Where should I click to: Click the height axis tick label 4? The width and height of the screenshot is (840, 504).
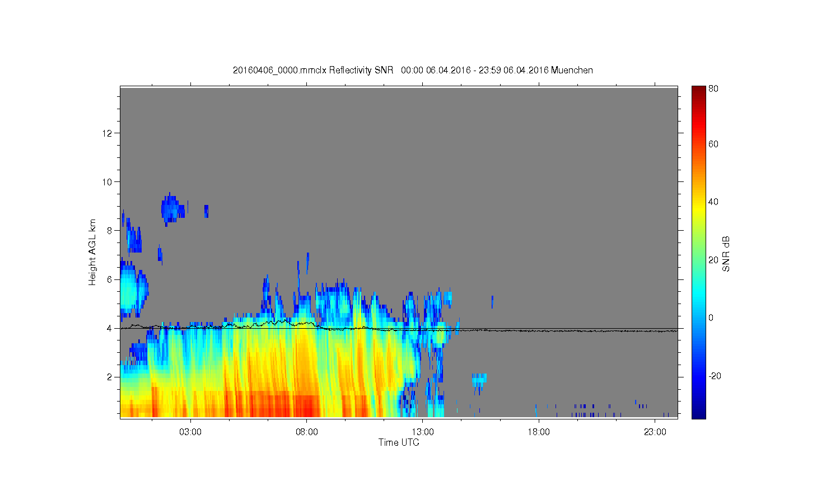pyautogui.click(x=110, y=328)
